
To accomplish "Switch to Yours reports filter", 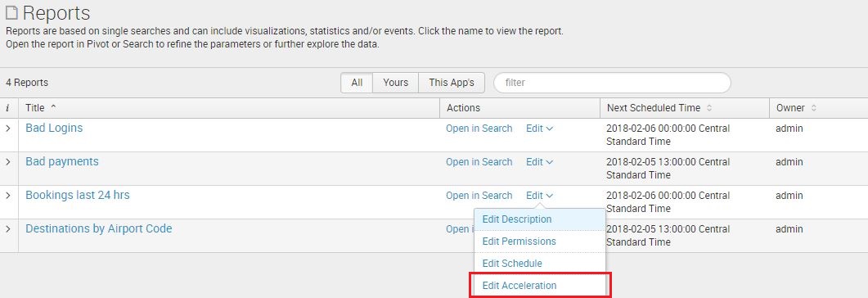I will click(x=396, y=83).
